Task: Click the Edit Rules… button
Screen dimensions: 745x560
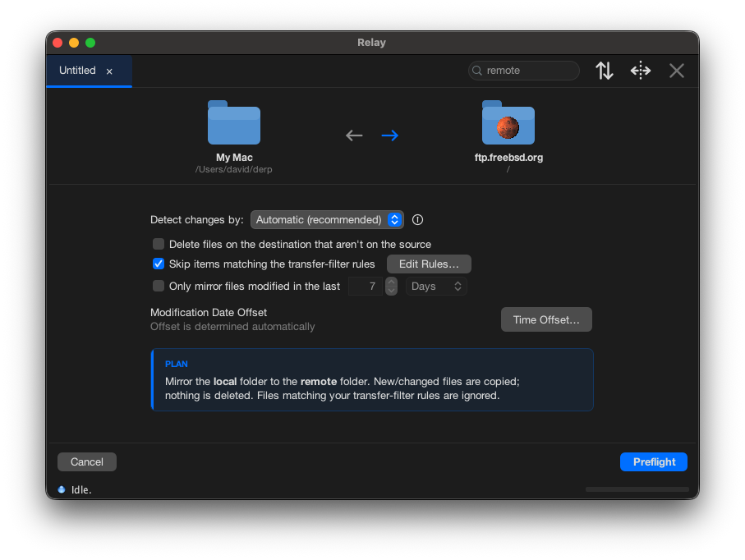Action: (429, 264)
